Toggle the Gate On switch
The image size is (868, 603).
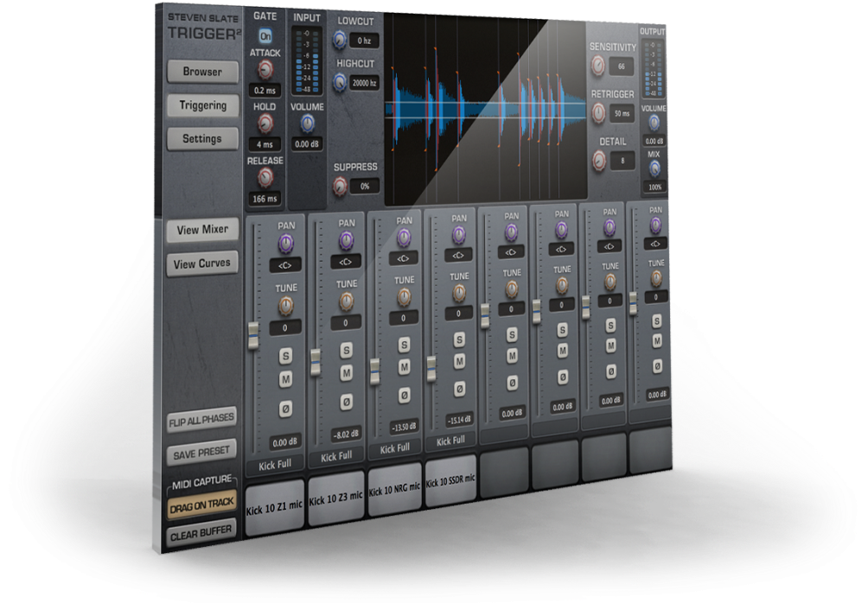pos(265,36)
